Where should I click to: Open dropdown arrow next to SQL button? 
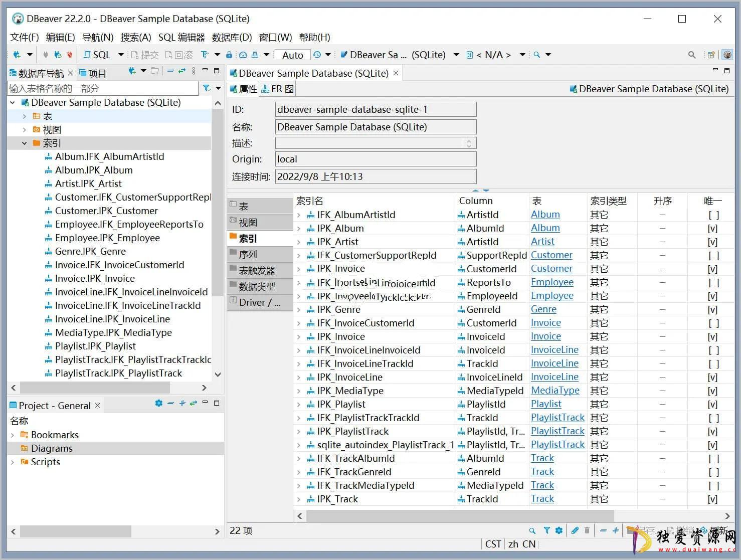pyautogui.click(x=121, y=55)
